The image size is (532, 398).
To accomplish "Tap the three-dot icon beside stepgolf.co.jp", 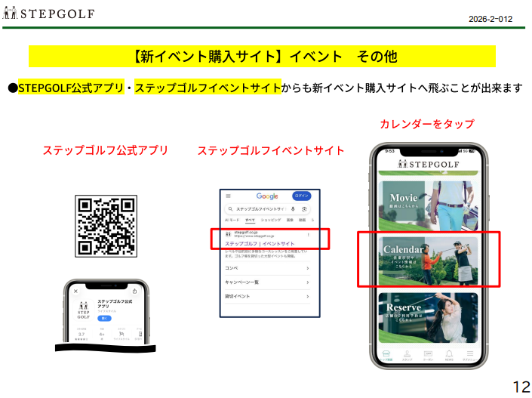I will pos(309,235).
